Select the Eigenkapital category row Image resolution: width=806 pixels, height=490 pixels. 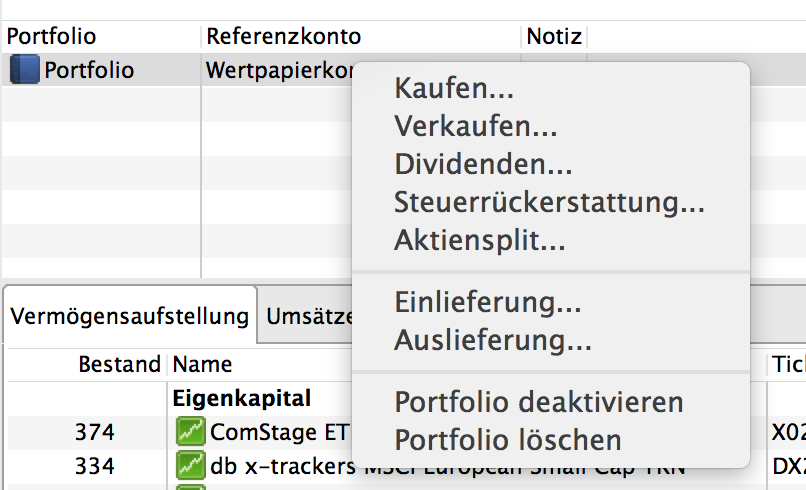[x=242, y=398]
